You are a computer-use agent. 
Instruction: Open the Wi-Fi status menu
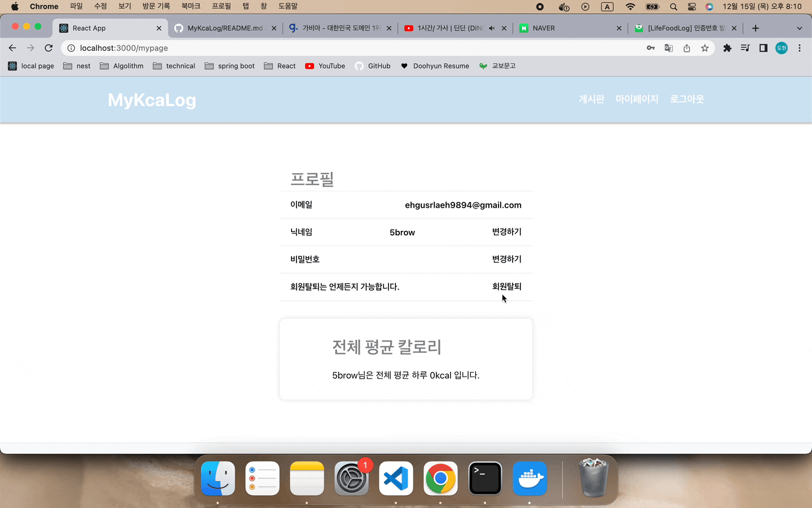pos(630,6)
